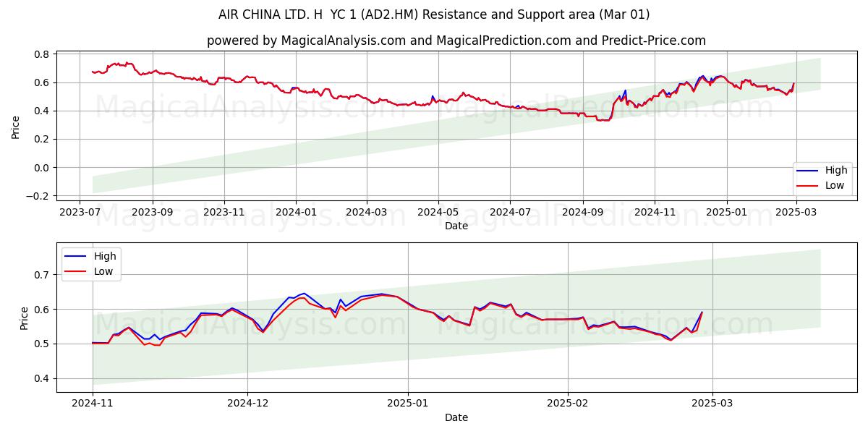Screen dimensions: 868x434
Task: Click the top chart y-axis value '0.8'
Action: [x=42, y=54]
